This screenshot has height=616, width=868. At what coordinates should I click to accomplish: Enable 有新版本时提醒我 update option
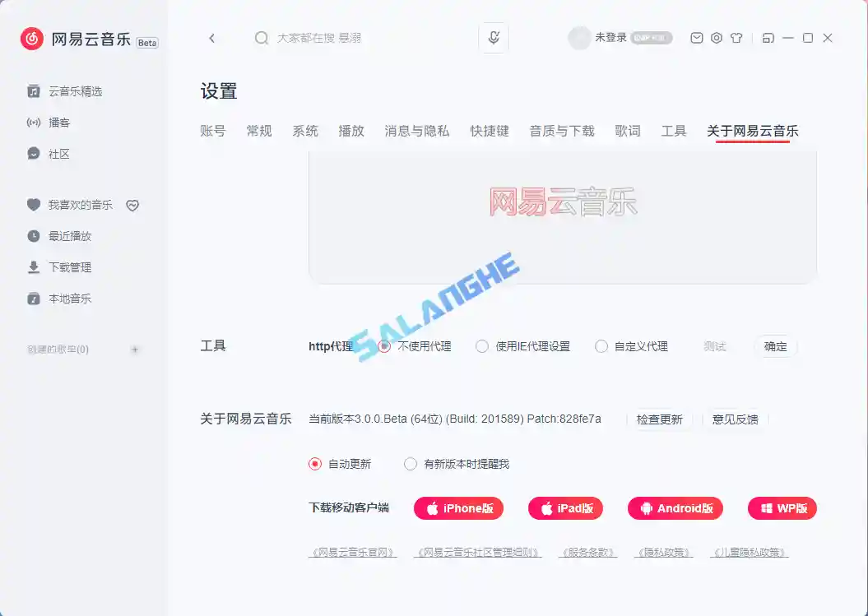tap(410, 464)
